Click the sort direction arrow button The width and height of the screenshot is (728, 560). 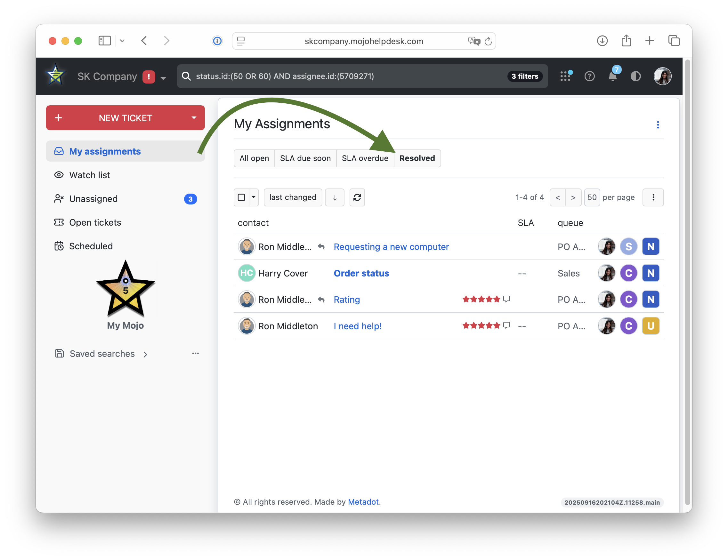[335, 197]
